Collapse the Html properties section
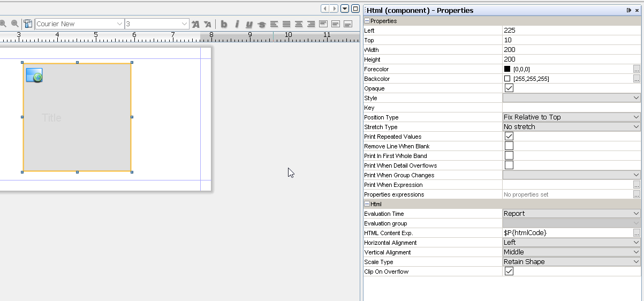The width and height of the screenshot is (644, 301). [x=367, y=204]
